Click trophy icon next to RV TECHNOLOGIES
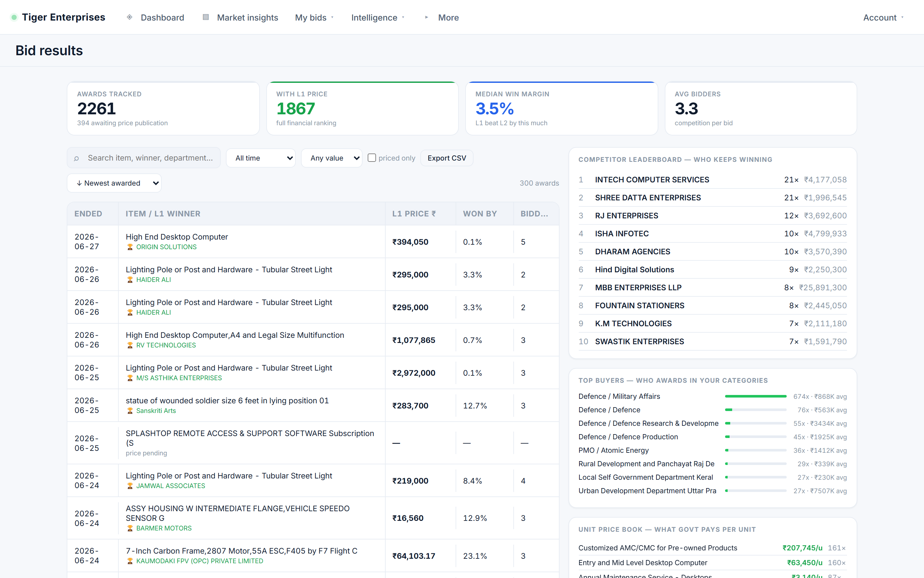 pos(130,345)
